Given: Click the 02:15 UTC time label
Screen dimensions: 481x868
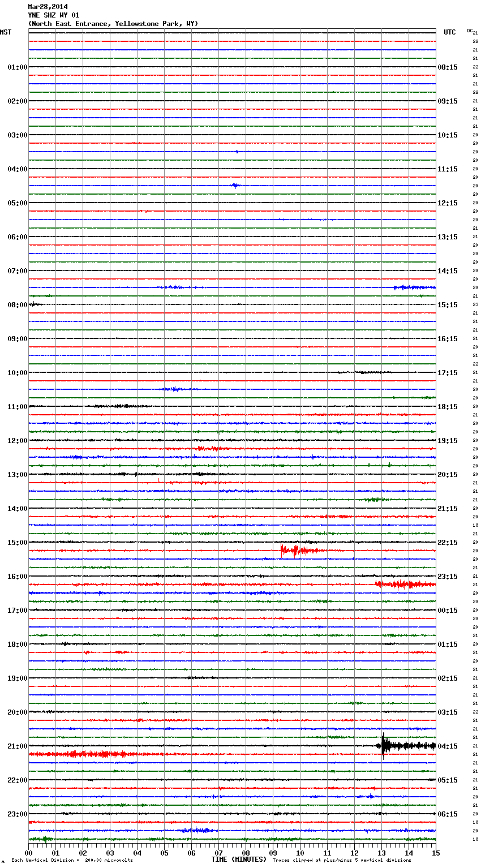Looking at the screenshot, I should tap(448, 678).
